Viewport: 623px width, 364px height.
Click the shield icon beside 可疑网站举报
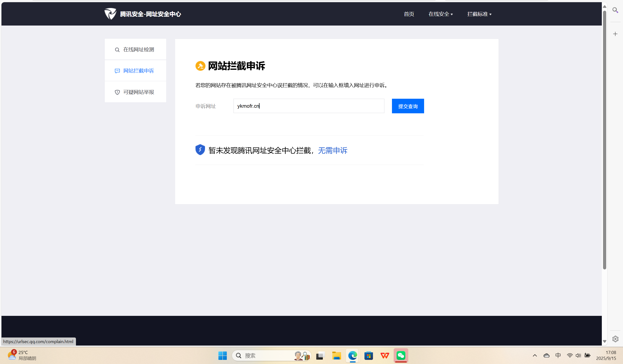[x=117, y=92]
